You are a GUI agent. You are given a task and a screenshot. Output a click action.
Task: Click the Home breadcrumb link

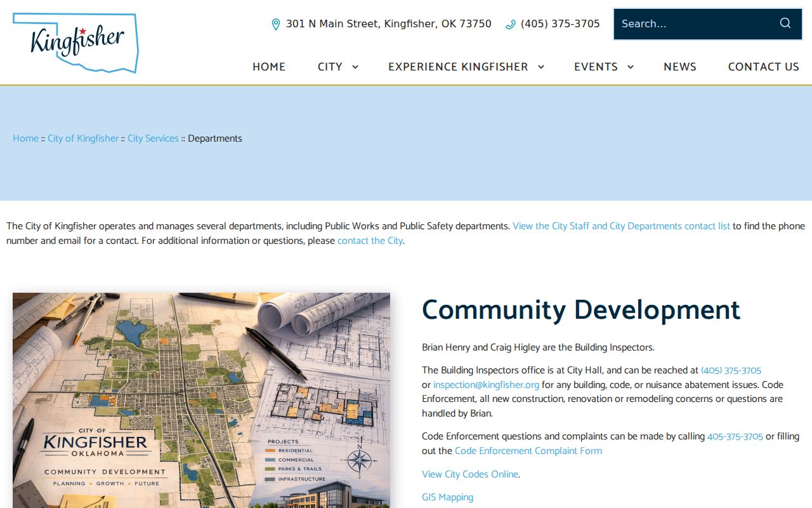(x=26, y=138)
